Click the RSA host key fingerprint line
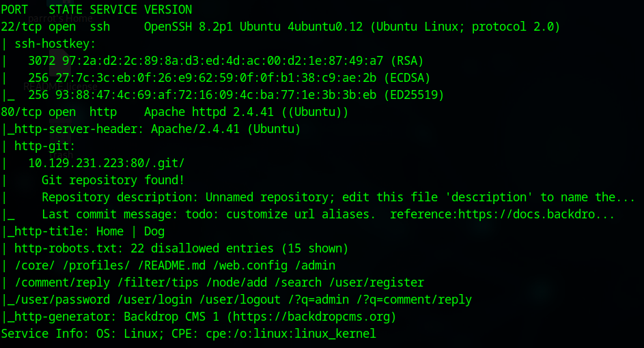This screenshot has width=644, height=348. coord(226,61)
